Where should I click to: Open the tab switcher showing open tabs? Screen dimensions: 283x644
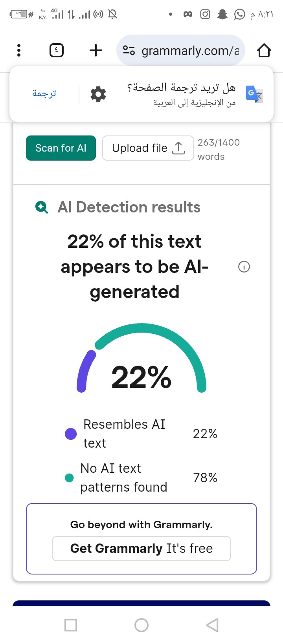tap(57, 50)
